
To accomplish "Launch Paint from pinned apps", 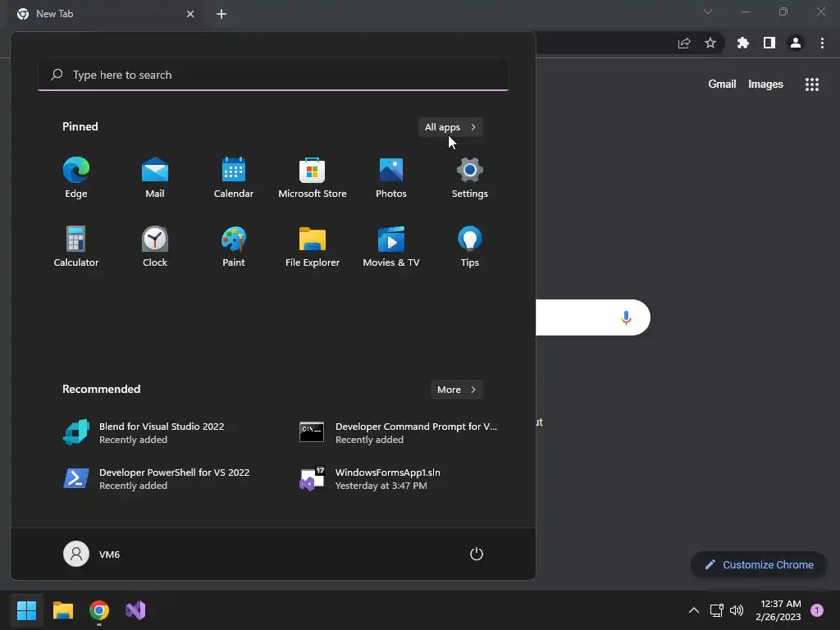I will tap(234, 246).
